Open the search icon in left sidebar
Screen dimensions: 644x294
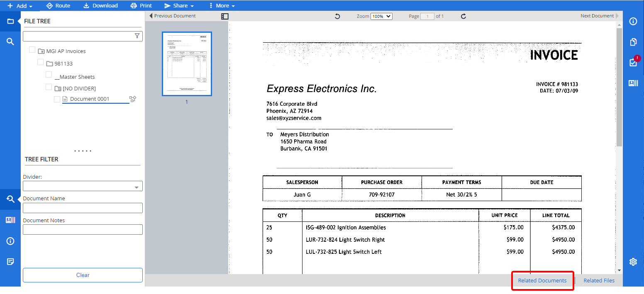[x=10, y=41]
